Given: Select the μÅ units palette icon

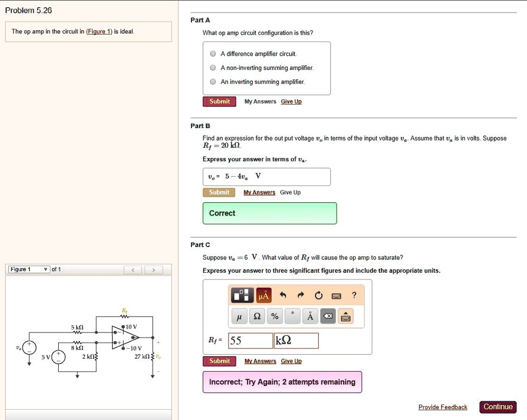Looking at the screenshot, I should click(x=263, y=295).
